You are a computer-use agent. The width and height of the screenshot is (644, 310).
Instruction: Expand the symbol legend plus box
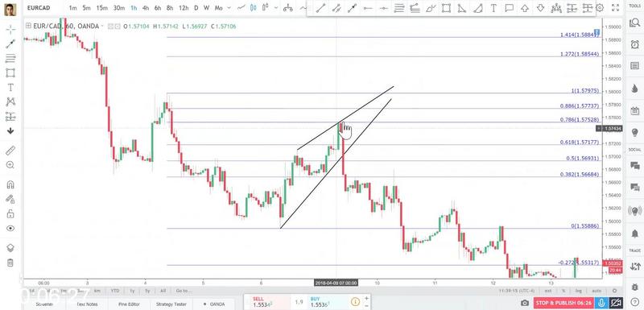[x=28, y=26]
